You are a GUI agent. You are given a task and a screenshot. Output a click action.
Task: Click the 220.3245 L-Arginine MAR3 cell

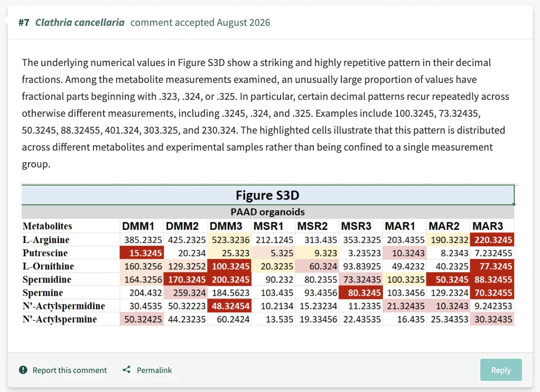click(492, 240)
